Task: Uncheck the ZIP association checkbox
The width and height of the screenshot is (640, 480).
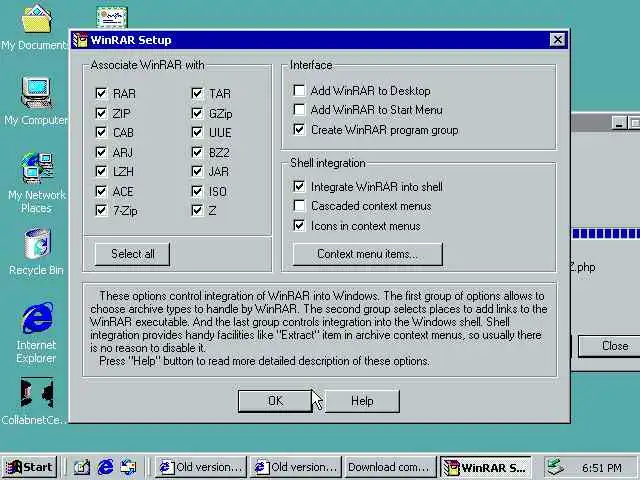Action: click(101, 113)
